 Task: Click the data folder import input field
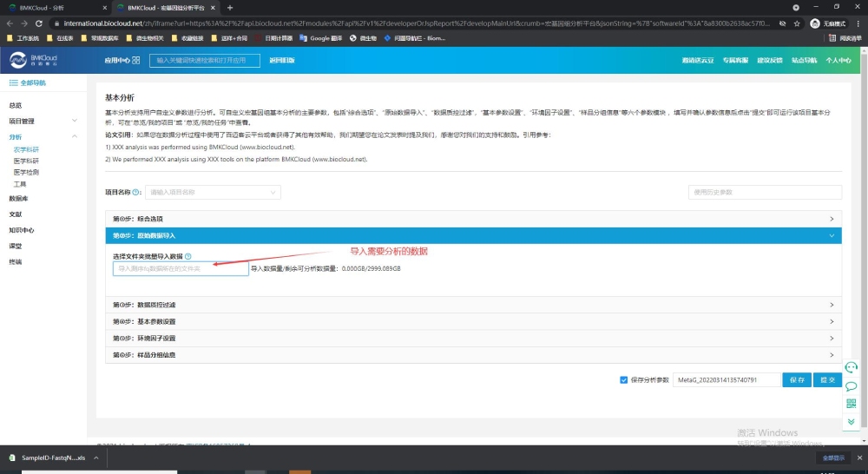click(x=181, y=269)
